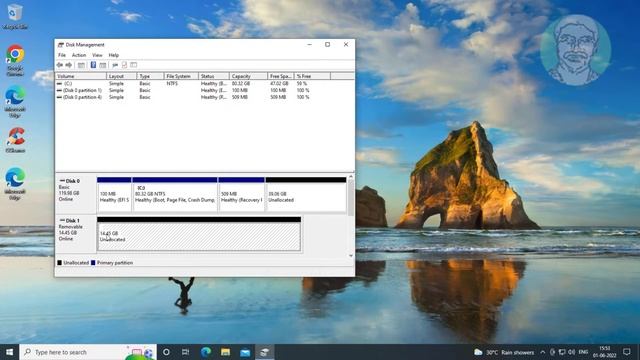Click the toolbar icon right of the Help icon
The height and width of the screenshot is (360, 640).
(x=103, y=65)
